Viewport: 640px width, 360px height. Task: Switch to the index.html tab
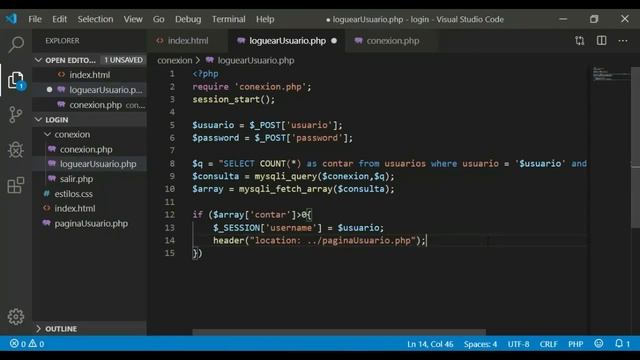pos(188,41)
